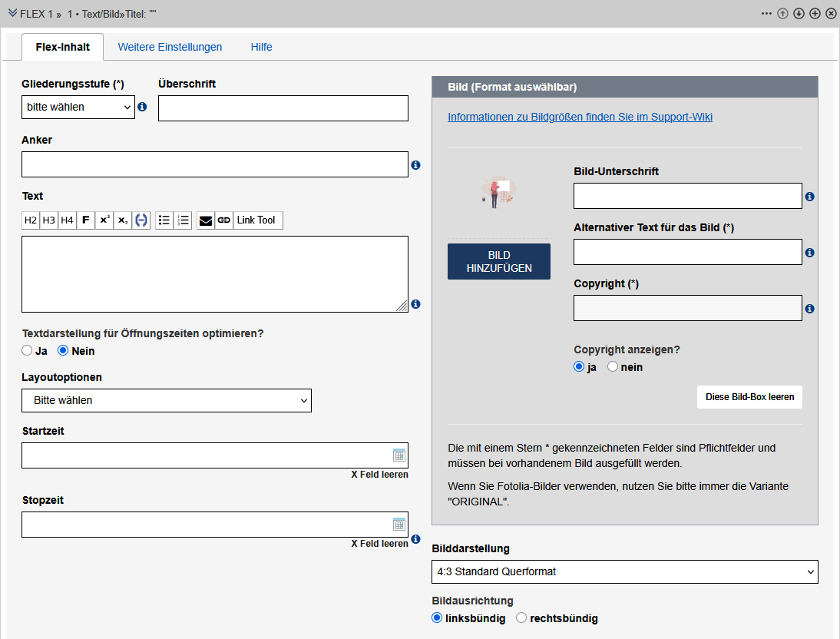840x639 pixels.
Task: Click X Feld leeren below Stopzeit
Action: (379, 543)
